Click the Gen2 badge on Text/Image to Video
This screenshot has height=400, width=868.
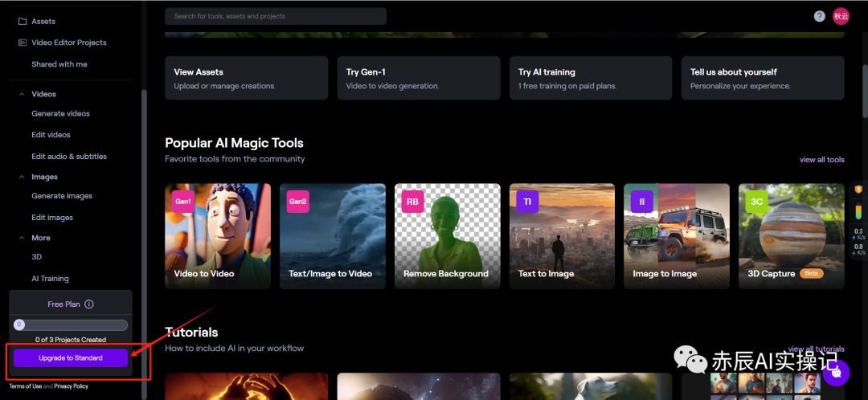point(298,202)
